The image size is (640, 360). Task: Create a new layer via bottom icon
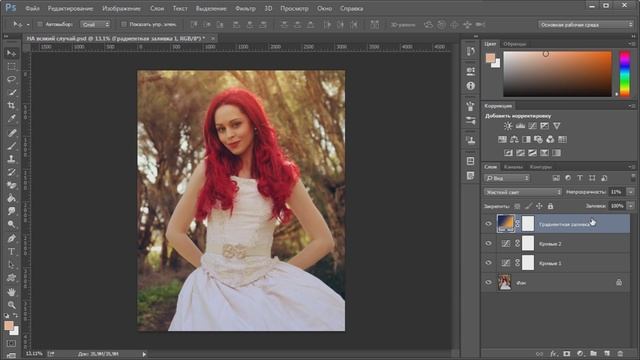[x=607, y=353]
